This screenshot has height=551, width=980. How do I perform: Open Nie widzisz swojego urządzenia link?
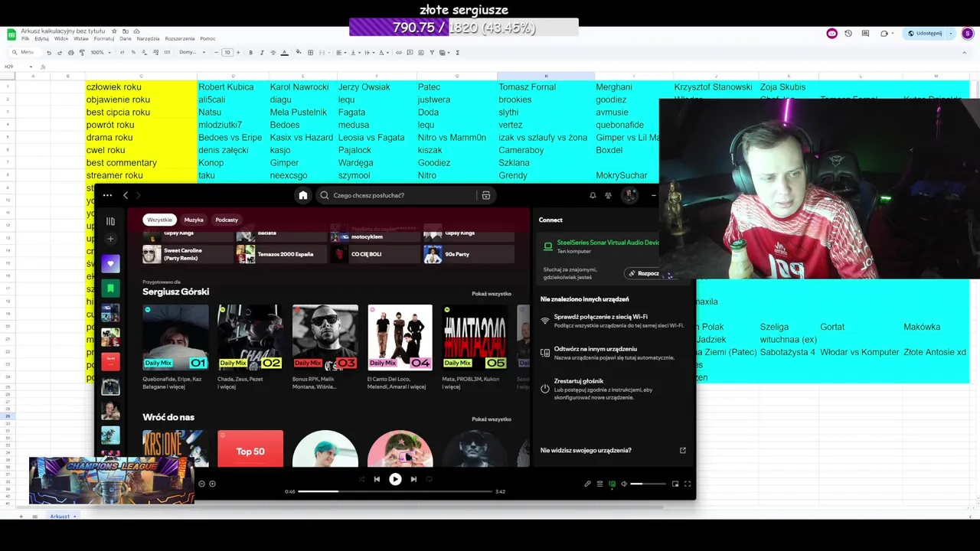click(x=613, y=450)
